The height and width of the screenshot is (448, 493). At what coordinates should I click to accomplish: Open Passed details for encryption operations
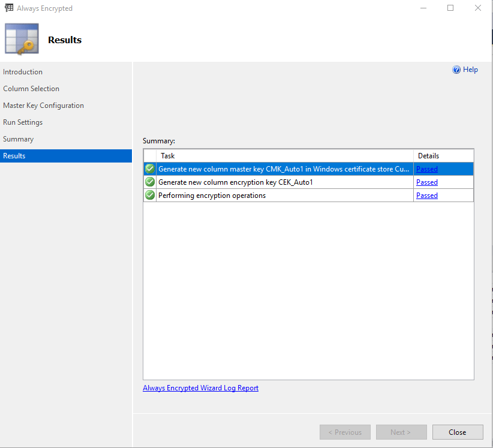click(x=427, y=196)
